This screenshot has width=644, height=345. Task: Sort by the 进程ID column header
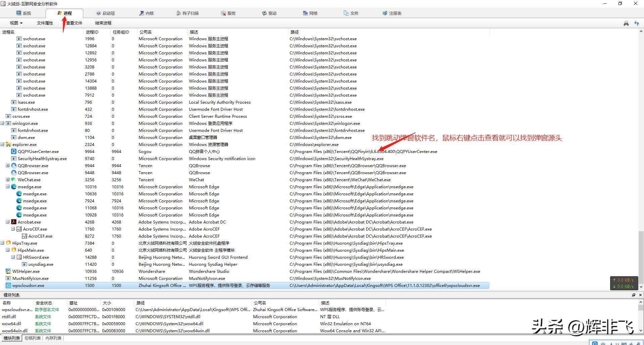pos(97,32)
